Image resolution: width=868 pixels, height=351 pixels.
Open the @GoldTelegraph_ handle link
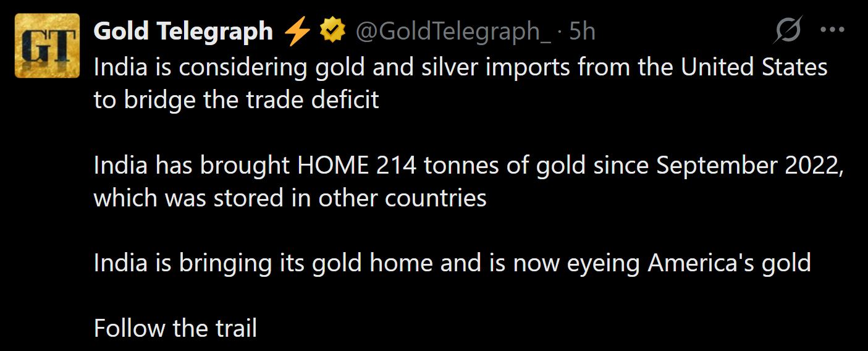(x=453, y=31)
